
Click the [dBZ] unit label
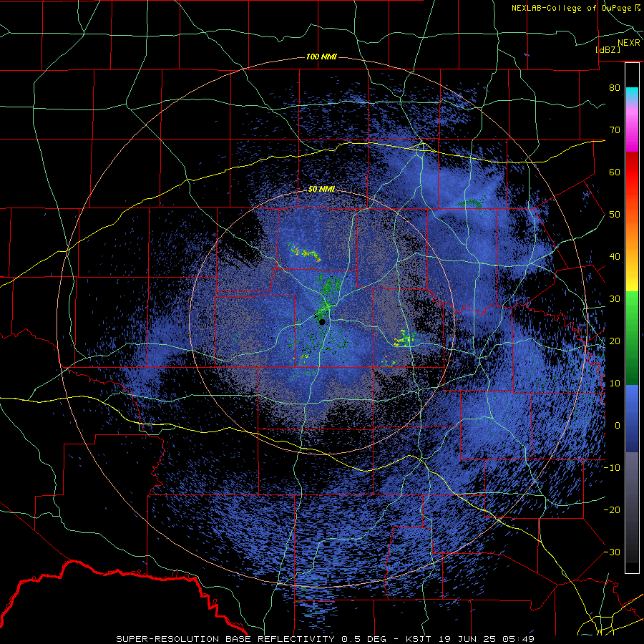[x=608, y=49]
